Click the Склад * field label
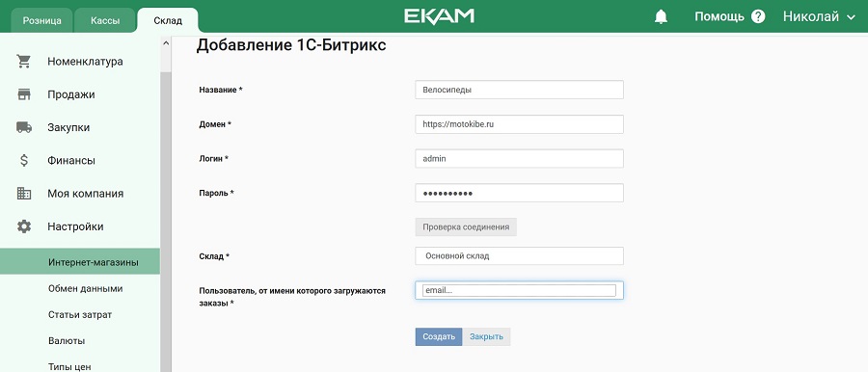868x372 pixels. click(x=214, y=256)
